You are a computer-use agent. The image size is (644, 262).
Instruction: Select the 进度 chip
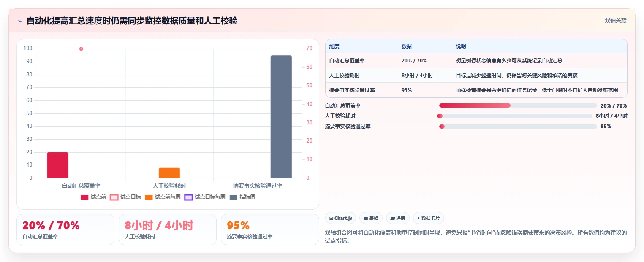coord(398,218)
